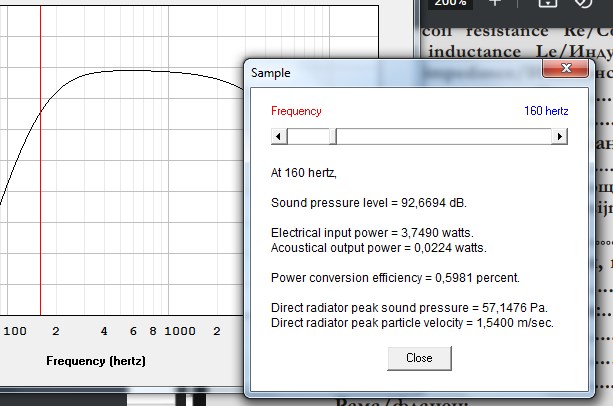Click the blue 160 hertz value
613x406 pixels.
[546, 111]
